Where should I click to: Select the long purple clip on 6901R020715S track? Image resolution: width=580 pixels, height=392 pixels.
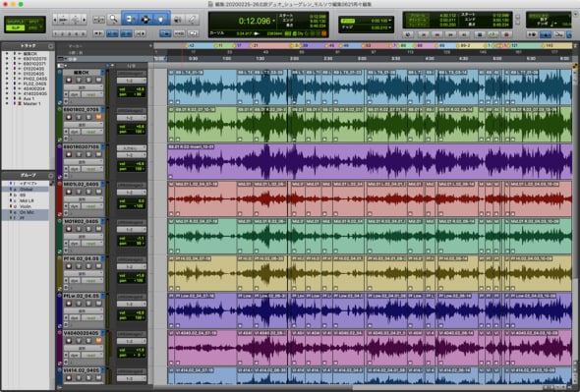coord(370,161)
